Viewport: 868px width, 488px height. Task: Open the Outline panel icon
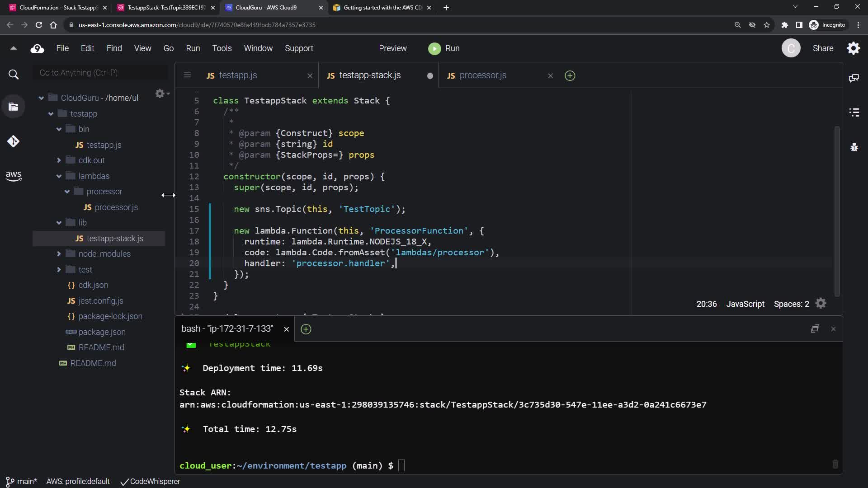tap(854, 113)
